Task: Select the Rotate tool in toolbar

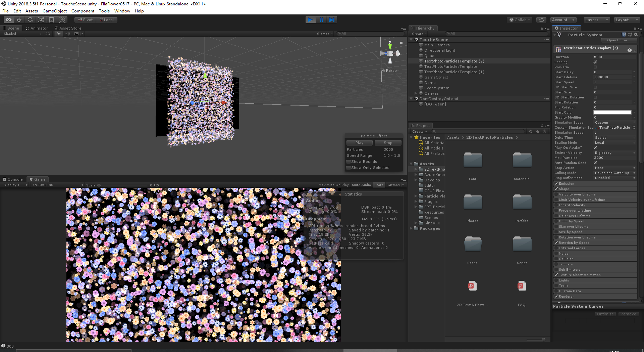Action: click(30, 20)
